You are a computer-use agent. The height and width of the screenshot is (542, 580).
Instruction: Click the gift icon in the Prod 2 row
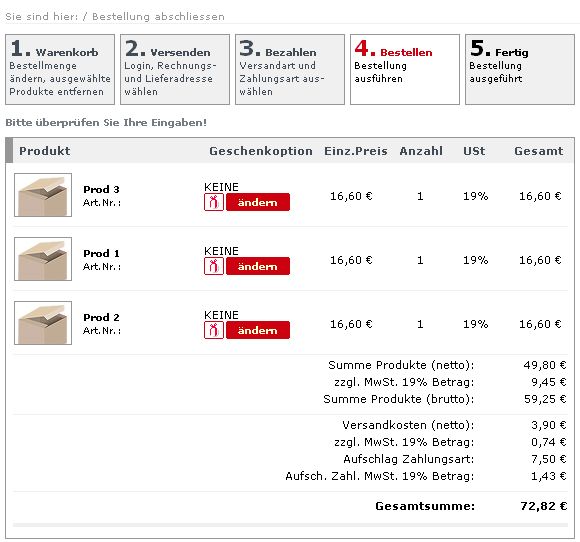[214, 330]
